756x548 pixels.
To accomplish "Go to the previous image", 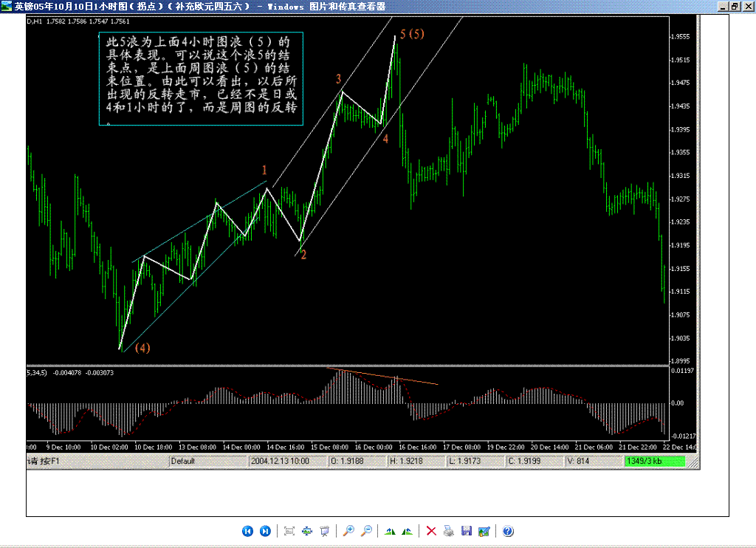I will (247, 531).
